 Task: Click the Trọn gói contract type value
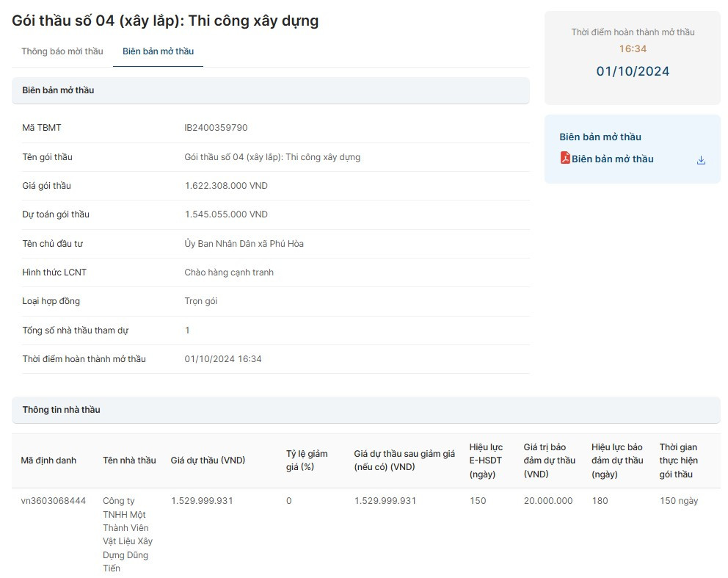(200, 301)
